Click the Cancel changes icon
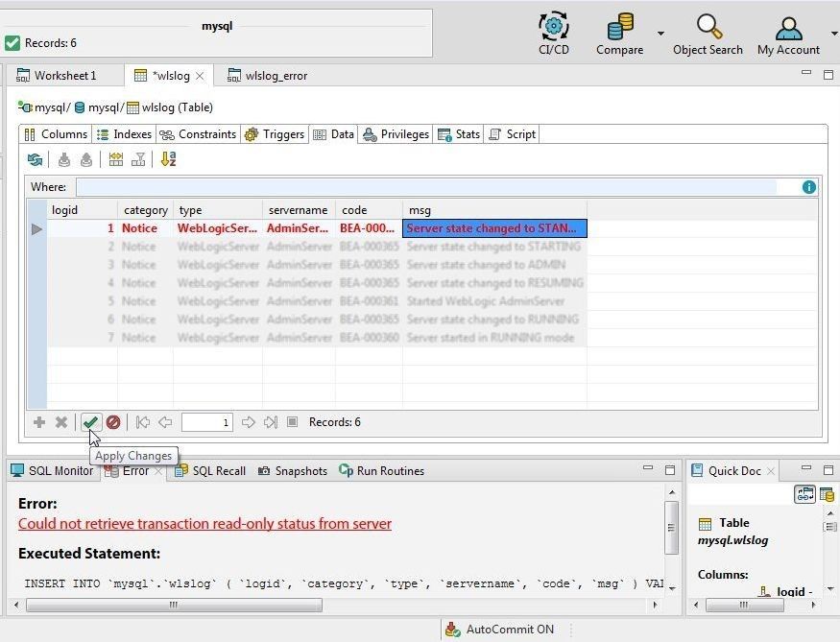Image resolution: width=840 pixels, height=642 pixels. click(113, 422)
